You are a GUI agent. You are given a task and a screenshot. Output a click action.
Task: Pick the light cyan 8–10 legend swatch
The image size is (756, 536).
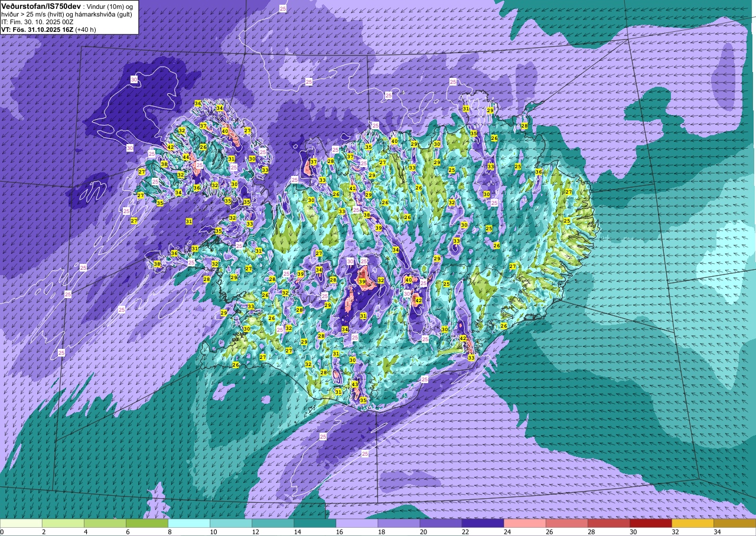(x=189, y=523)
